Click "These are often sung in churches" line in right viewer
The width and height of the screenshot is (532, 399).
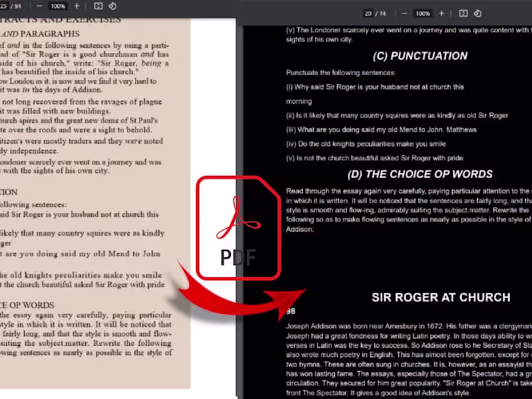[408, 364]
